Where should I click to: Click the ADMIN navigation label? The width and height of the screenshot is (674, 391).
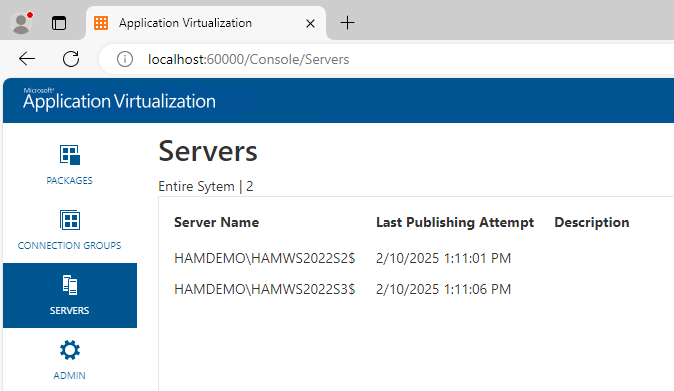pyautogui.click(x=70, y=376)
